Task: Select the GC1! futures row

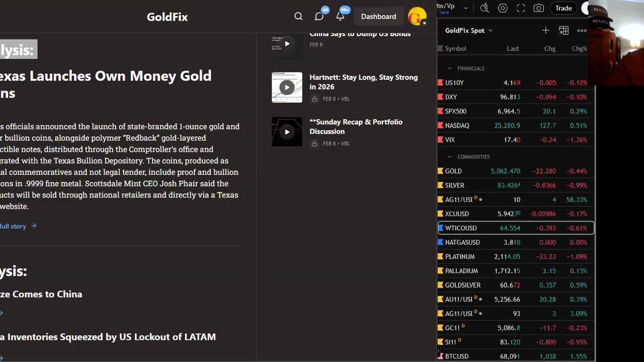Action: click(516, 328)
